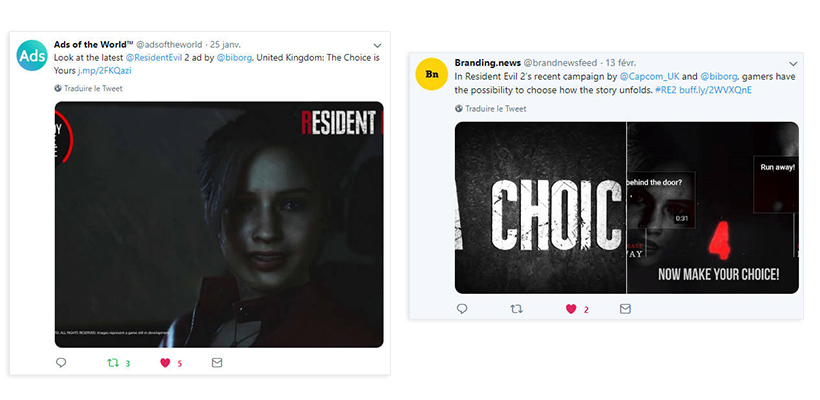Viewport: 820px width, 400px height.
Task: Open the Ads of the World avatar
Action: tap(32, 55)
